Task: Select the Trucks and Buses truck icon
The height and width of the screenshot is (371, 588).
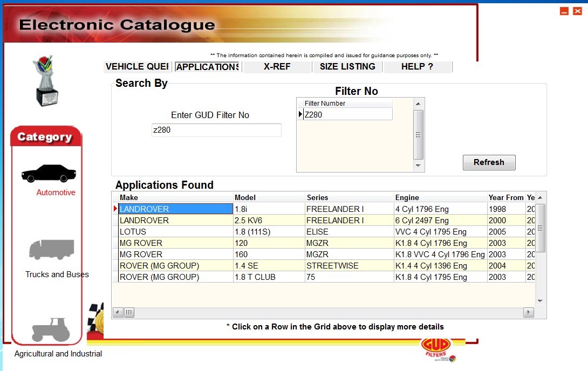Action: tap(52, 250)
